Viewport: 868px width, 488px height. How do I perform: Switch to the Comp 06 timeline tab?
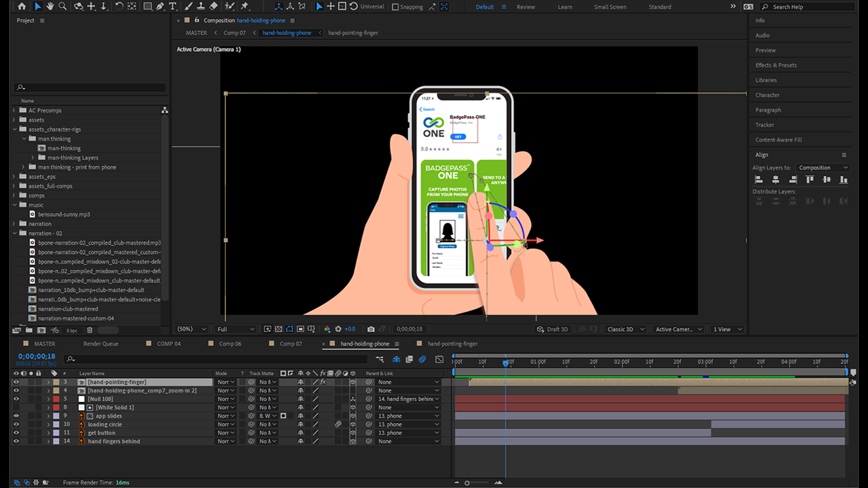click(230, 344)
